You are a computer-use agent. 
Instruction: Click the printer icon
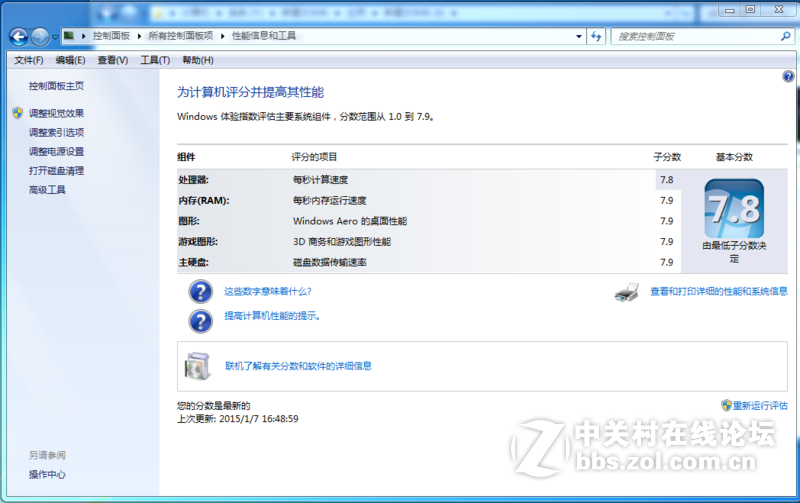[627, 292]
